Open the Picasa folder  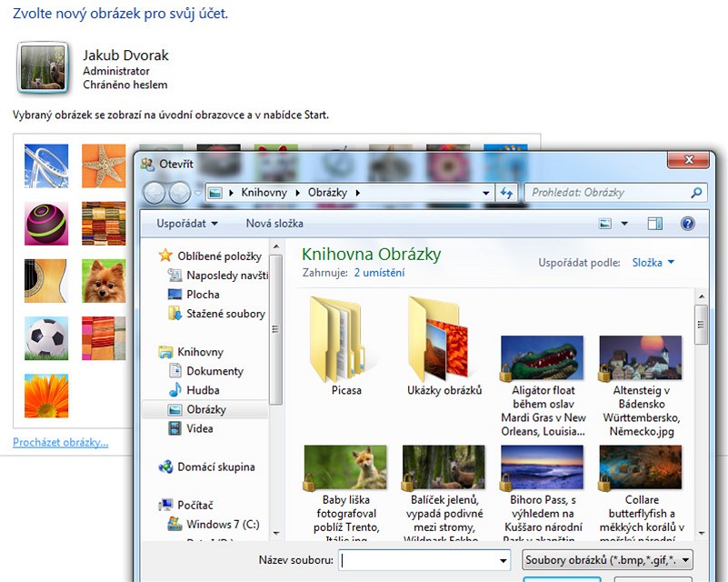pyautogui.click(x=345, y=346)
